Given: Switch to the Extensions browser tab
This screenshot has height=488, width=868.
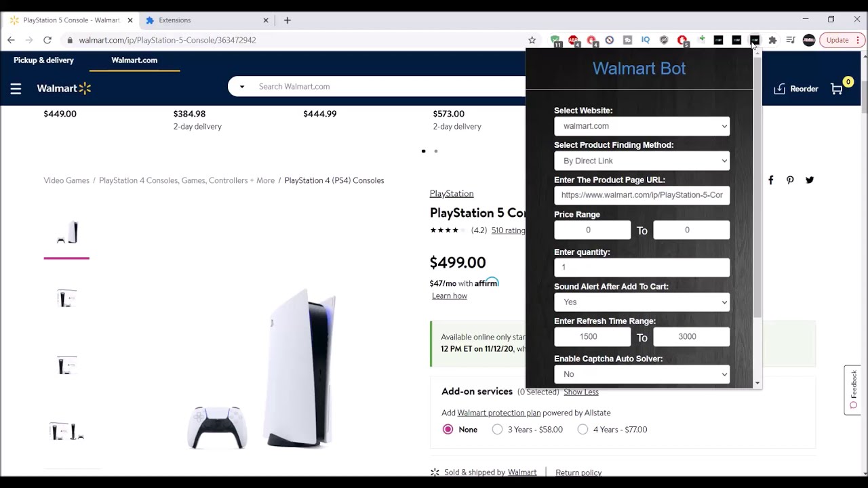Looking at the screenshot, I should 207,20.
